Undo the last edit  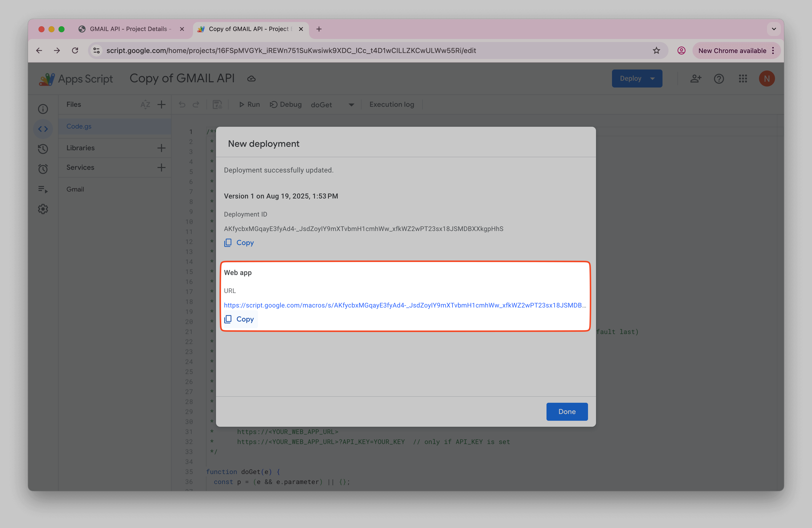click(x=182, y=104)
